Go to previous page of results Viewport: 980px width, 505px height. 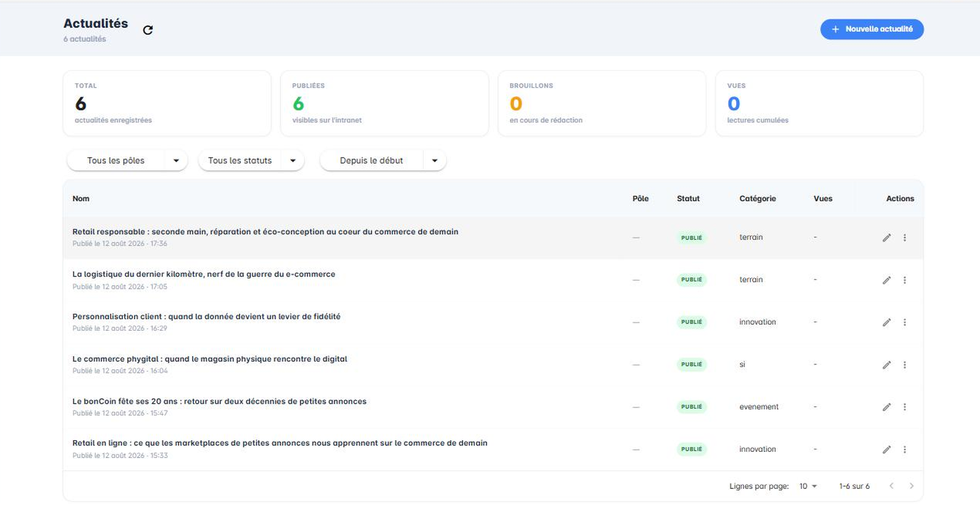pos(891,486)
